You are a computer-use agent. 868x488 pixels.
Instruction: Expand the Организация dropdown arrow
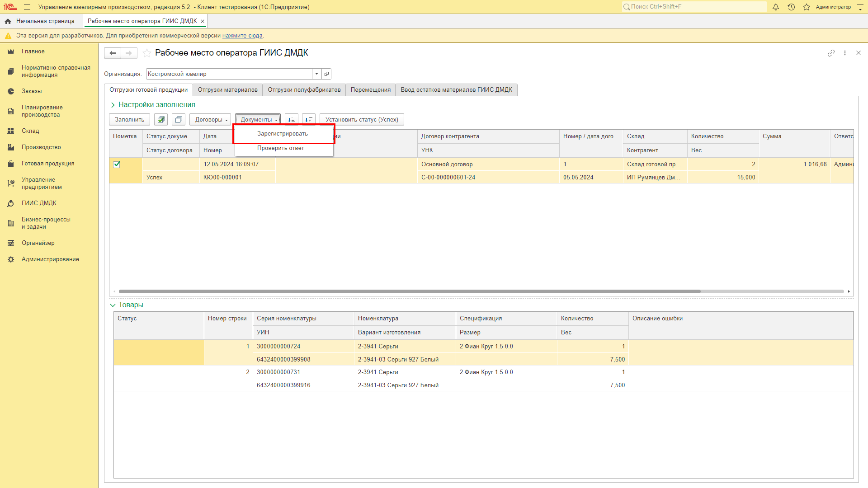316,74
